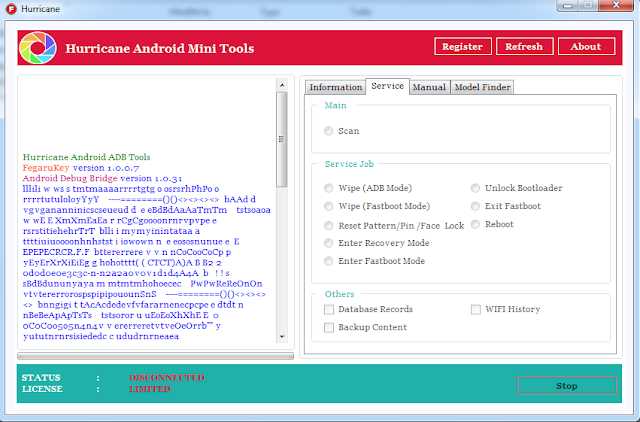The image size is (640, 422).
Task: Click the log vertical scrollbar thumb
Action: (x=282, y=139)
